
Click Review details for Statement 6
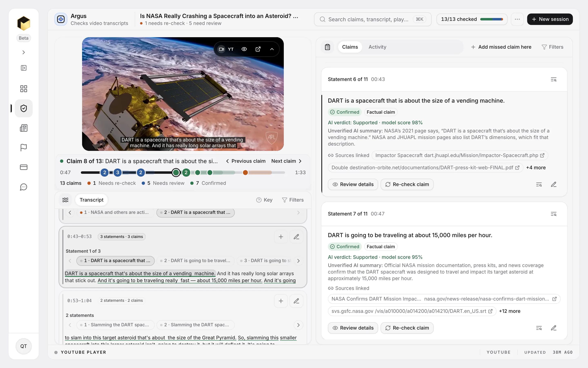tap(353, 184)
